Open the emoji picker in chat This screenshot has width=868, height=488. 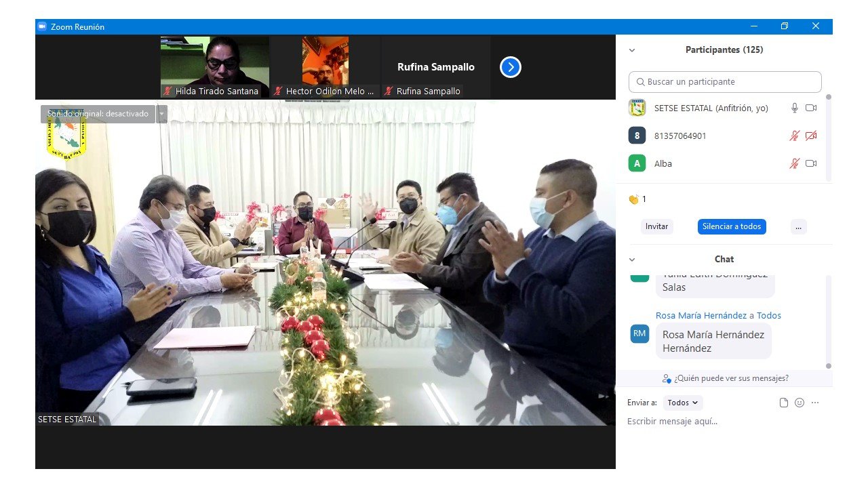tap(800, 403)
